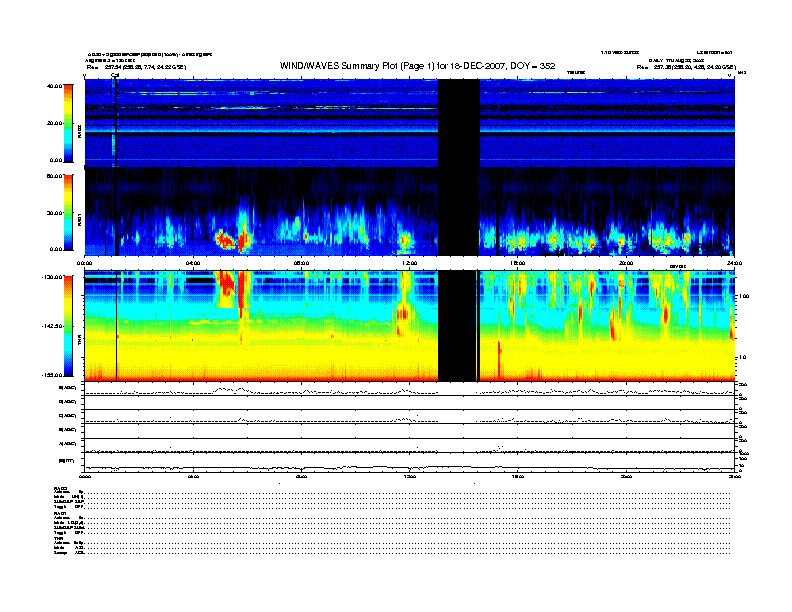Click the '100' label on TNR right axis
The height and width of the screenshot is (612, 792).
[744, 296]
